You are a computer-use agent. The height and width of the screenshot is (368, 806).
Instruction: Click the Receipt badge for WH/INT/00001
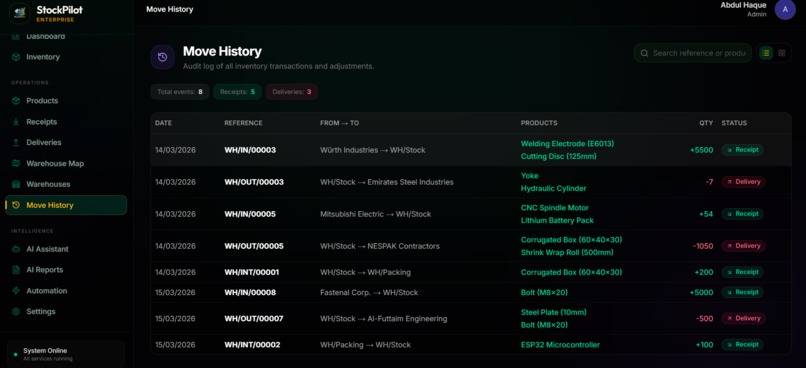pos(742,272)
